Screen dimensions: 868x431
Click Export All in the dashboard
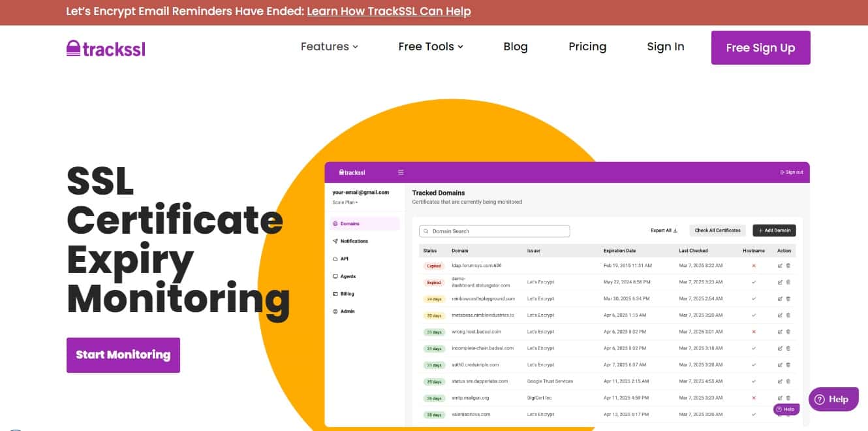click(664, 231)
